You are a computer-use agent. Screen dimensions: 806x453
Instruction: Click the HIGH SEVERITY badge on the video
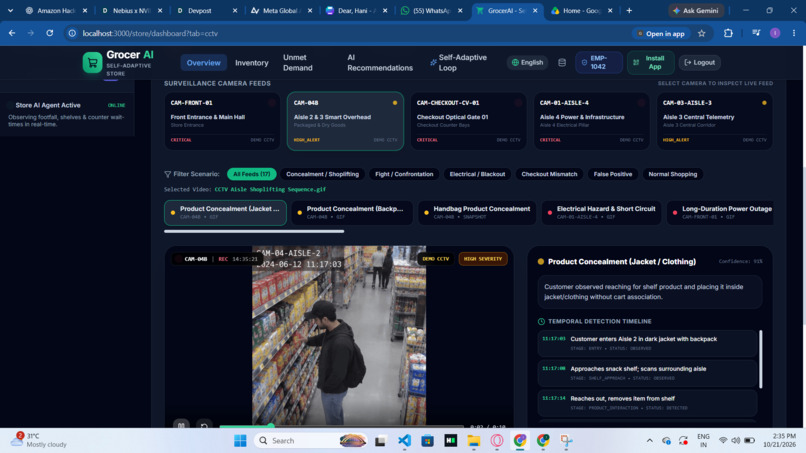[483, 259]
